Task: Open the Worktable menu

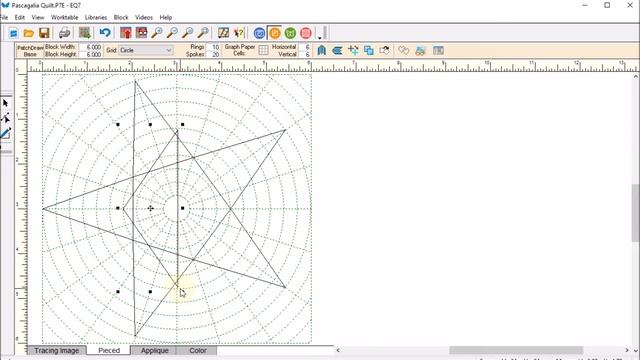Action: click(64, 18)
